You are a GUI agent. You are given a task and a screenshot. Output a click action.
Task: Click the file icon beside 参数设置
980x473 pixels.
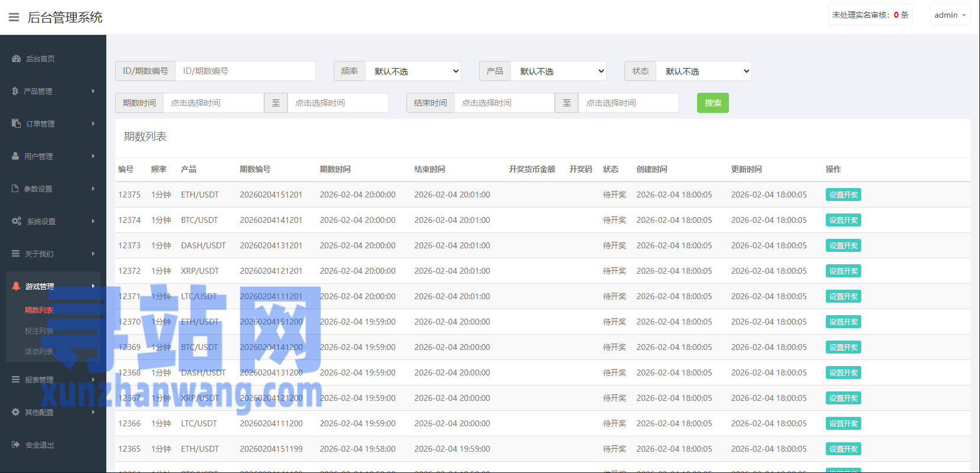point(15,189)
